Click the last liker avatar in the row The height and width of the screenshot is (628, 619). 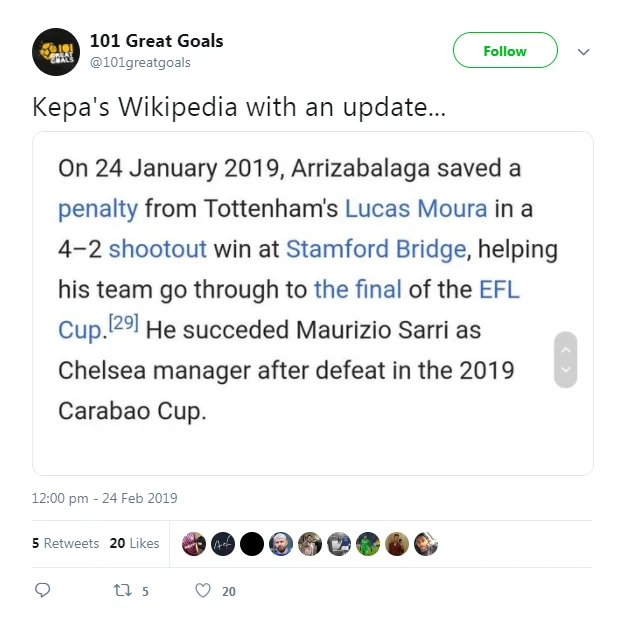[426, 543]
